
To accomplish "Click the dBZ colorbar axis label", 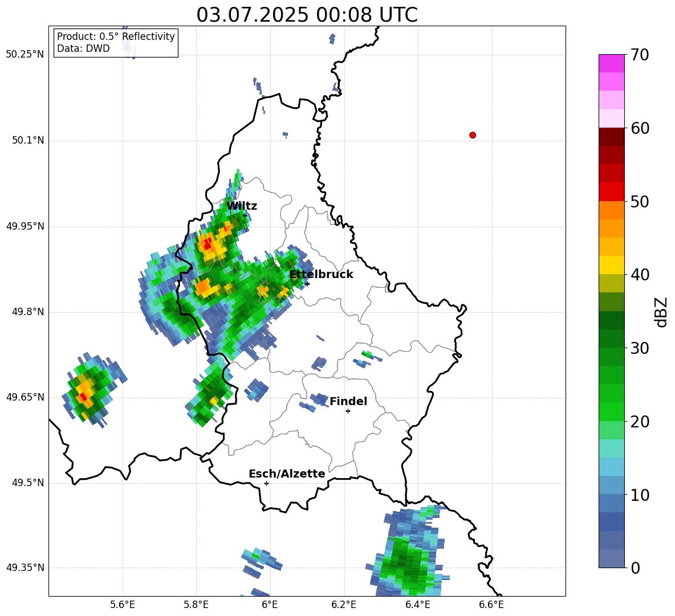I will tap(661, 312).
